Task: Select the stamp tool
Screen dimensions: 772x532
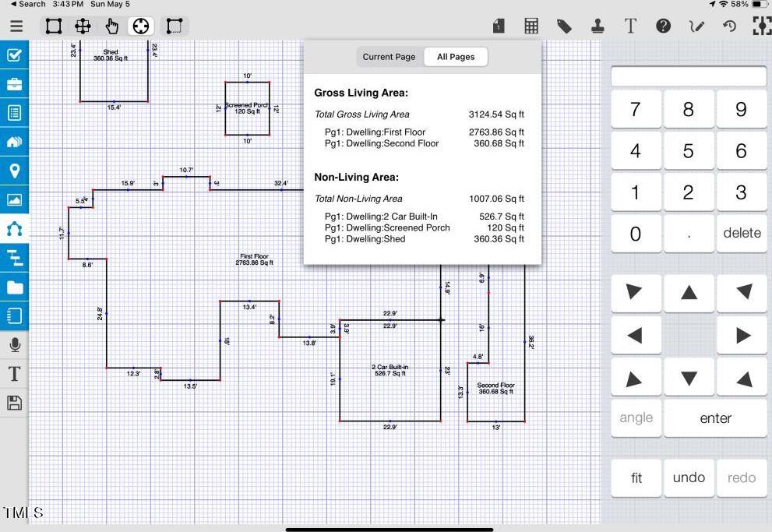Action: [x=598, y=26]
